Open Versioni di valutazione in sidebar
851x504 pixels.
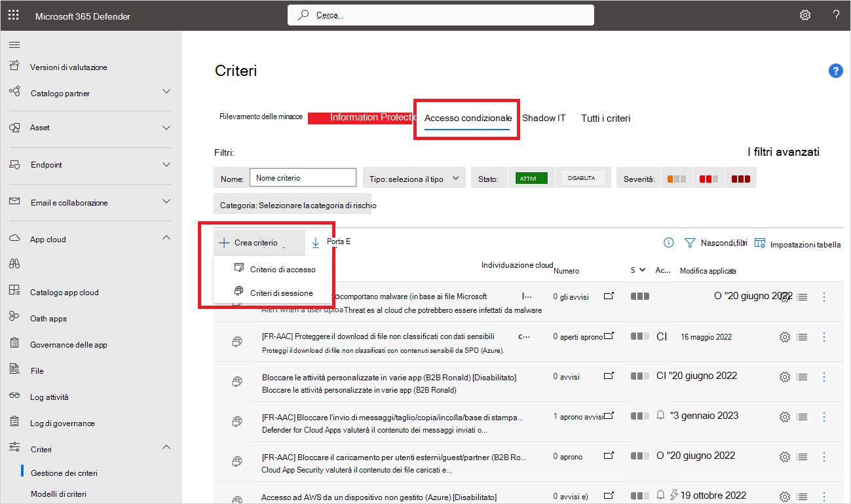click(x=69, y=67)
